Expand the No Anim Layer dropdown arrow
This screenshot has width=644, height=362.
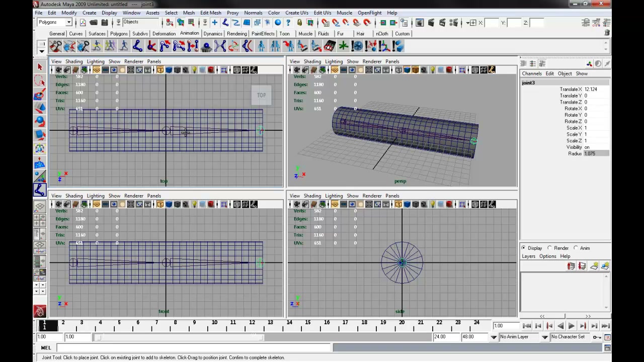point(545,337)
